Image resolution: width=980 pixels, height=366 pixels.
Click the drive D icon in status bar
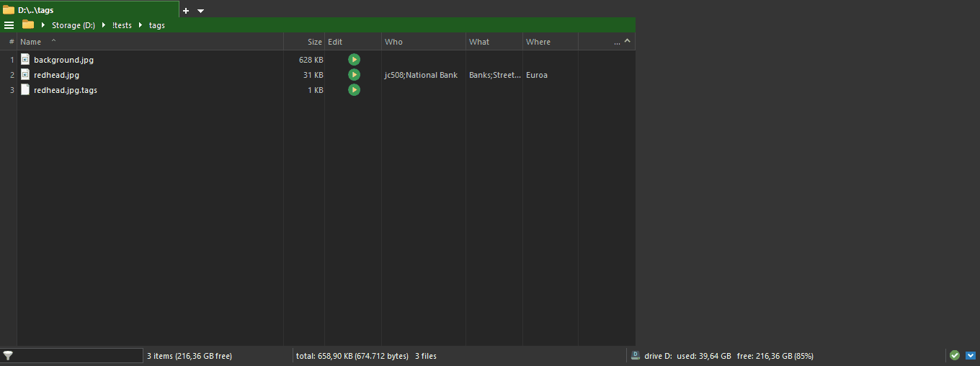coord(636,355)
